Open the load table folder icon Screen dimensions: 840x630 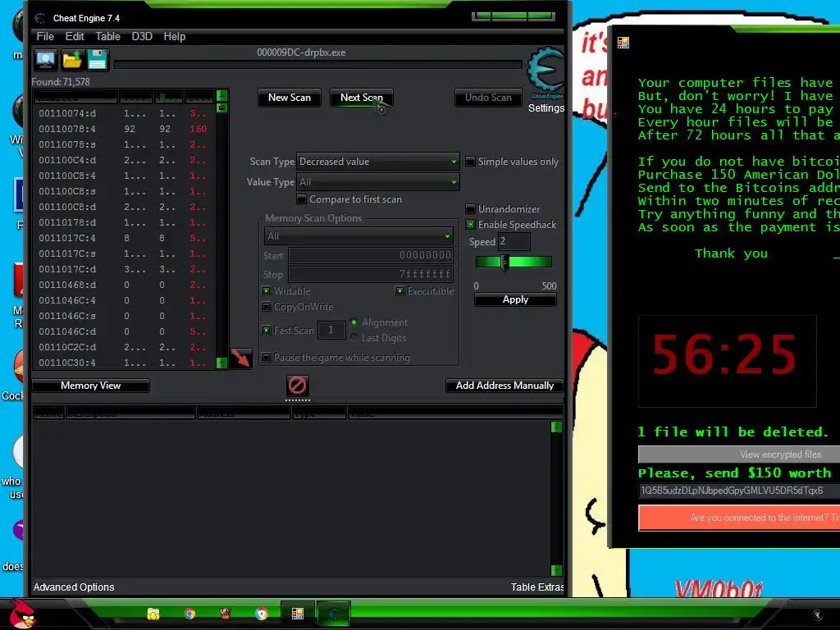point(72,59)
